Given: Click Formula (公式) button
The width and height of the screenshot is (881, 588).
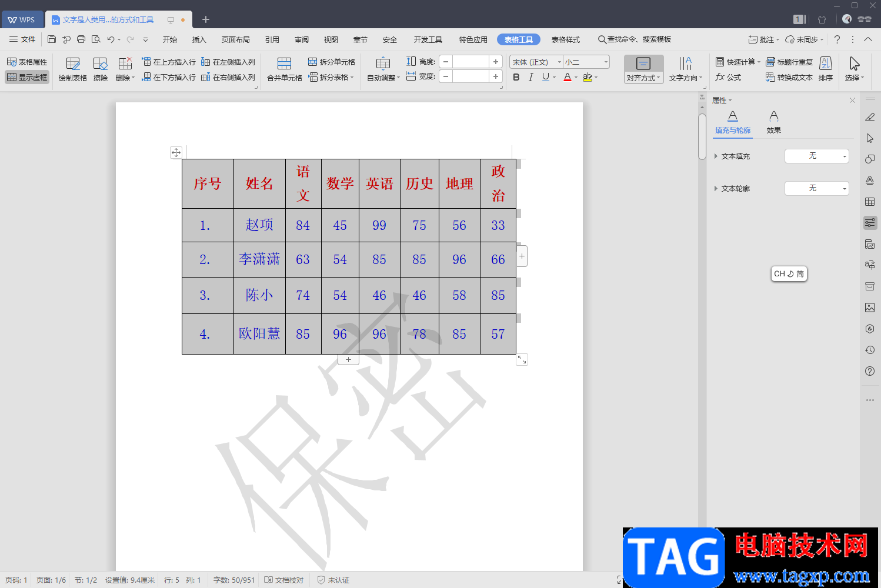Looking at the screenshot, I should (728, 77).
